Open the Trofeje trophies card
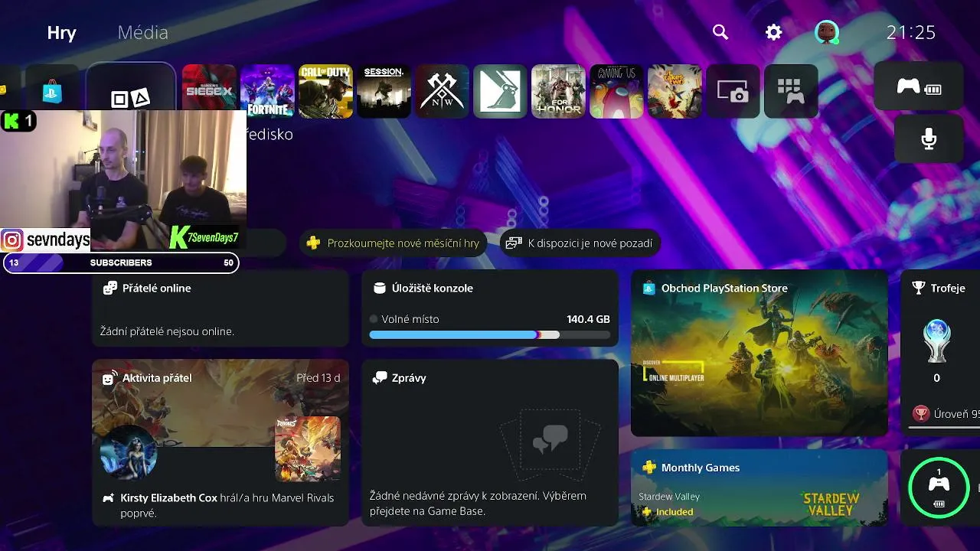This screenshot has height=551, width=980. pyautogui.click(x=940, y=353)
